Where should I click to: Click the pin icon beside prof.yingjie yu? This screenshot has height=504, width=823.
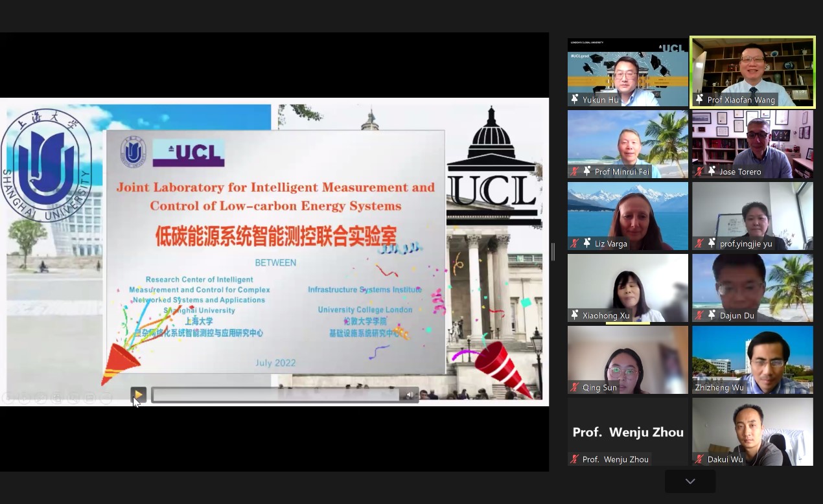(x=712, y=244)
